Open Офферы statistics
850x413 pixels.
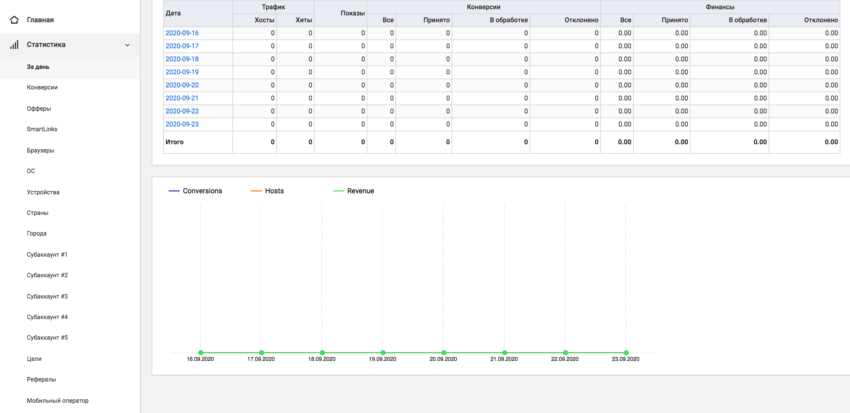(x=39, y=108)
